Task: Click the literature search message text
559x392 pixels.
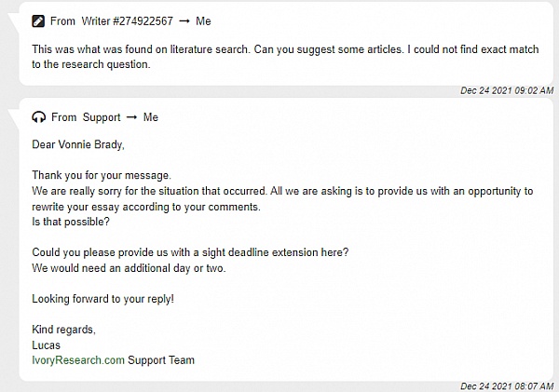Action: [285, 57]
